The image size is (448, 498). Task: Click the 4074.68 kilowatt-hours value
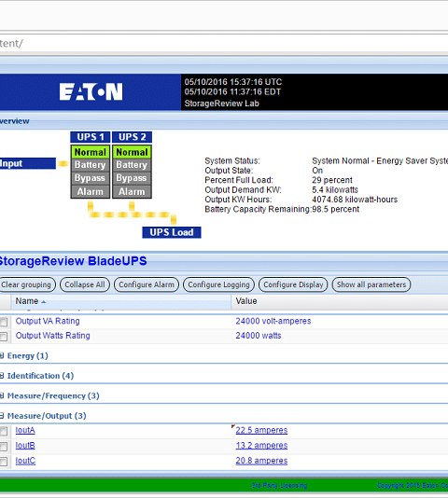355,200
